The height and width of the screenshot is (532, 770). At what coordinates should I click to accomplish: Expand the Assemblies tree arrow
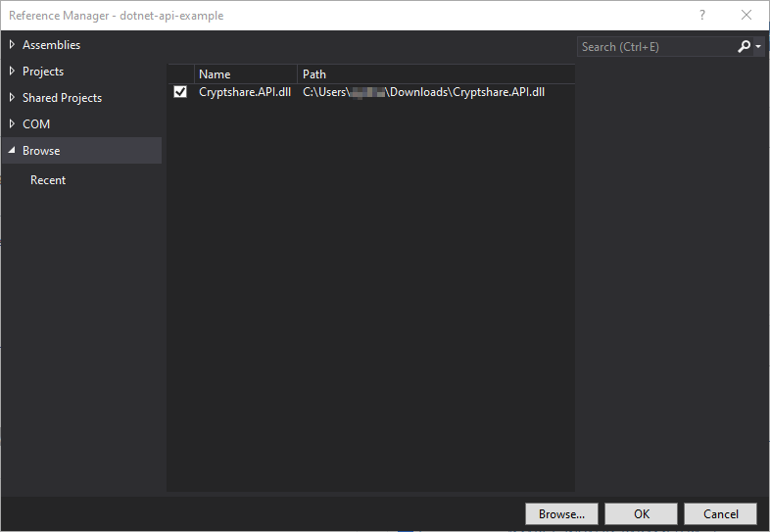[x=12, y=45]
